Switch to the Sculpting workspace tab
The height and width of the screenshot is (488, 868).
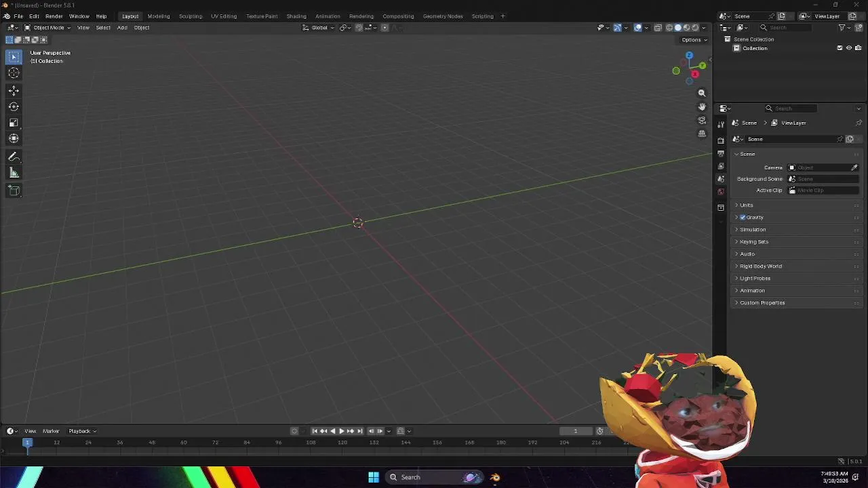click(191, 16)
